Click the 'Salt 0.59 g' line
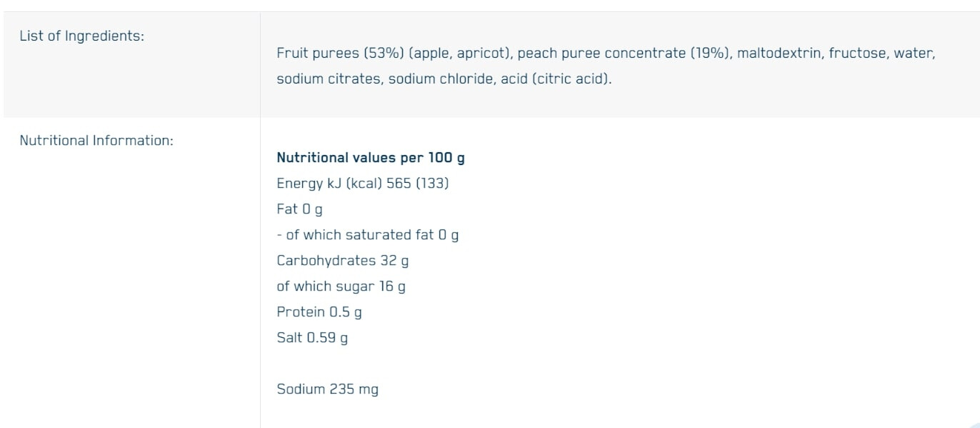The width and height of the screenshot is (980, 428). (312, 338)
